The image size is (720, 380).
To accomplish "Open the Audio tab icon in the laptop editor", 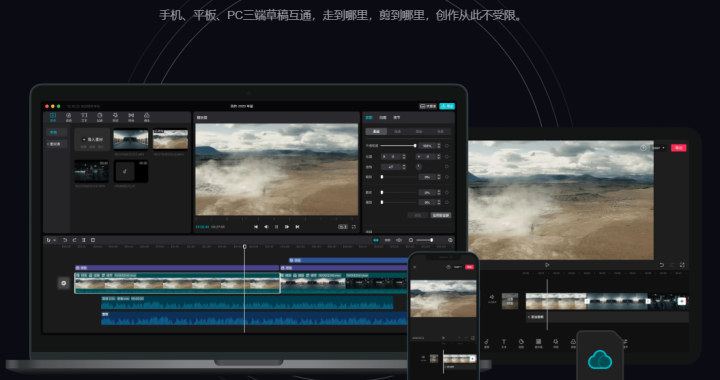I will [x=68, y=117].
